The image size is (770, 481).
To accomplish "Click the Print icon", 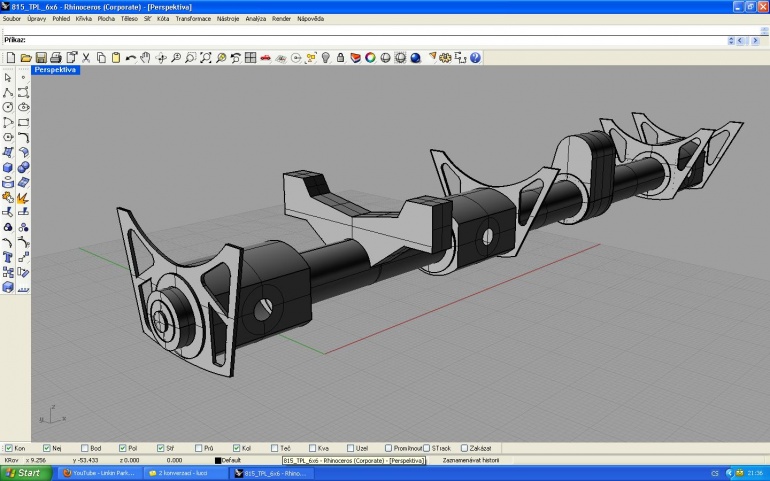I will coord(56,58).
